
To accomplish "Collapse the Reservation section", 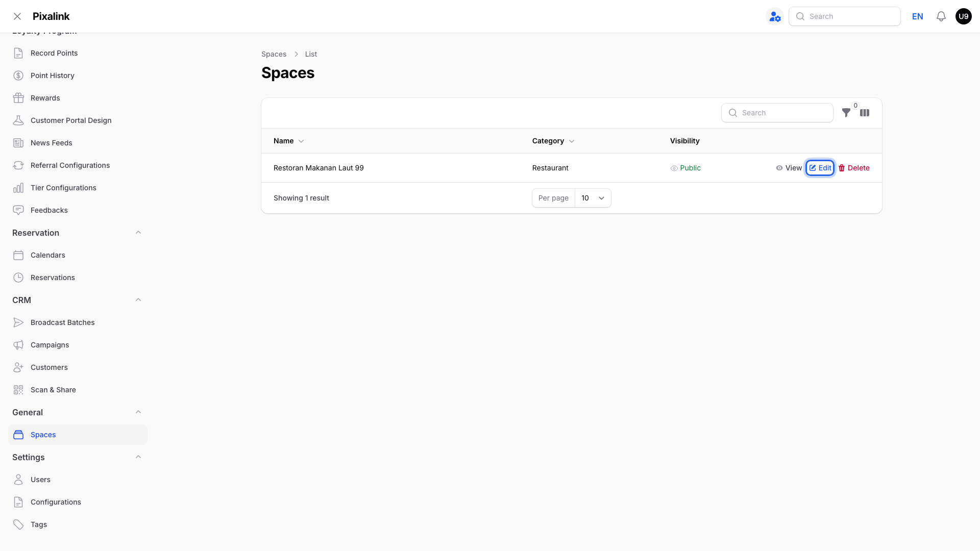I will coord(138,233).
